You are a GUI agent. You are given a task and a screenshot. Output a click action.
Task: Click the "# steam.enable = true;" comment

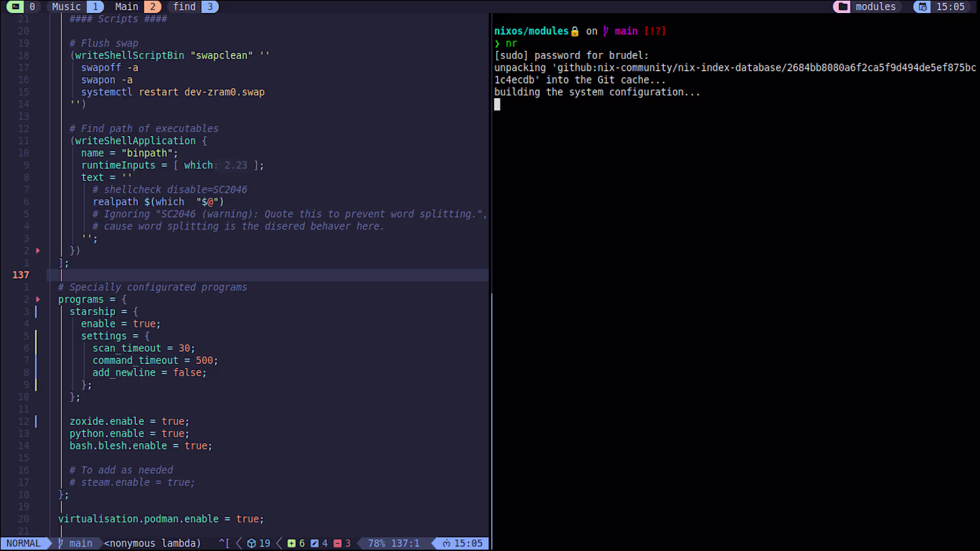[x=133, y=482]
